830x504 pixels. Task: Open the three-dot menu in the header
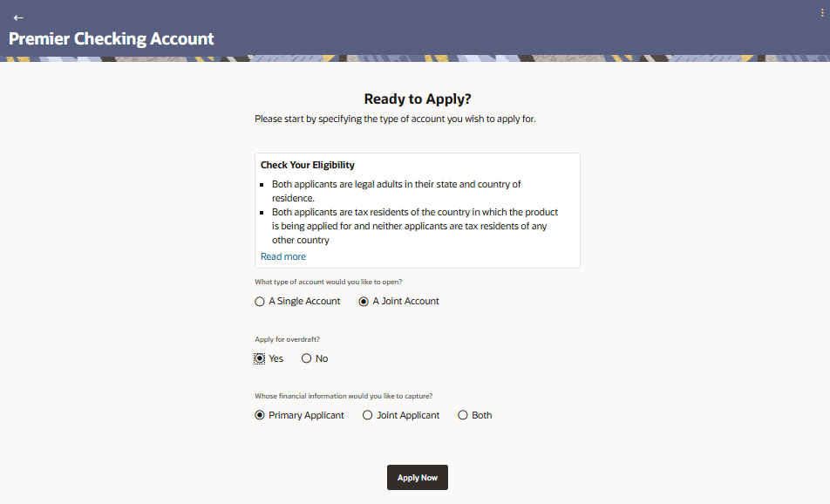pos(822,12)
